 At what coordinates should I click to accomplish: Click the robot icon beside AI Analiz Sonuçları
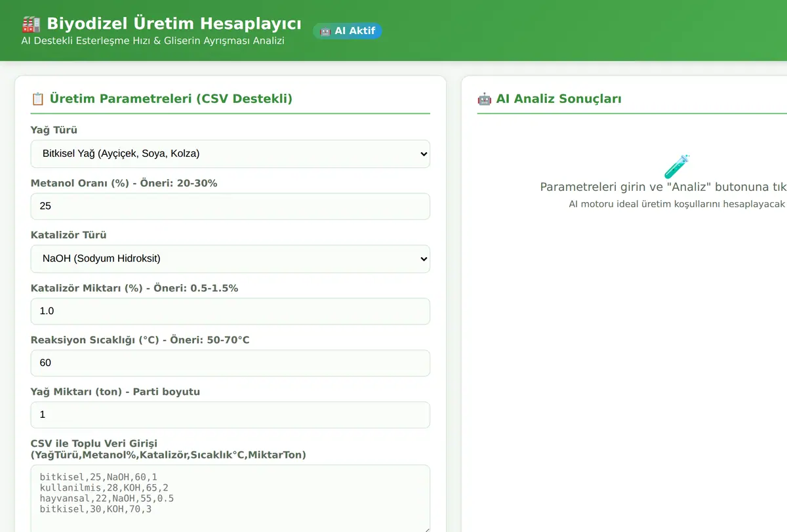click(484, 99)
